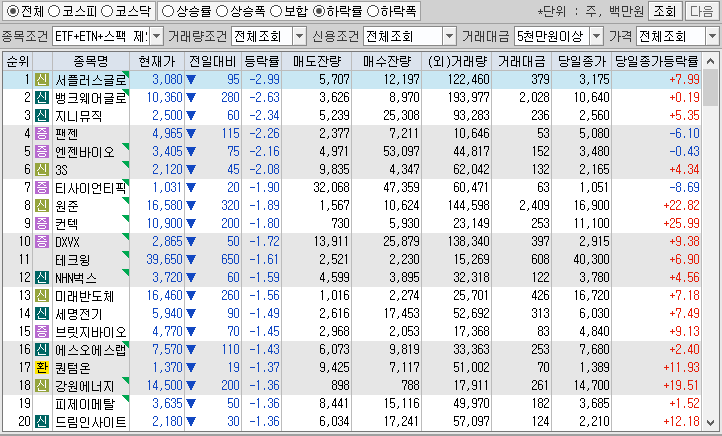This screenshot has height=436, width=722.
Task: Open the 거래대금 dropdown
Action: [x=596, y=36]
